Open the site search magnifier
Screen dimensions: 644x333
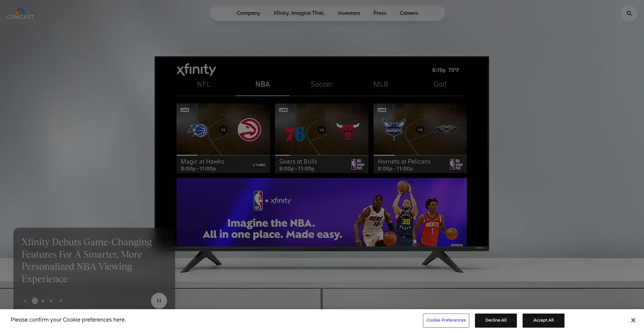[x=629, y=13]
